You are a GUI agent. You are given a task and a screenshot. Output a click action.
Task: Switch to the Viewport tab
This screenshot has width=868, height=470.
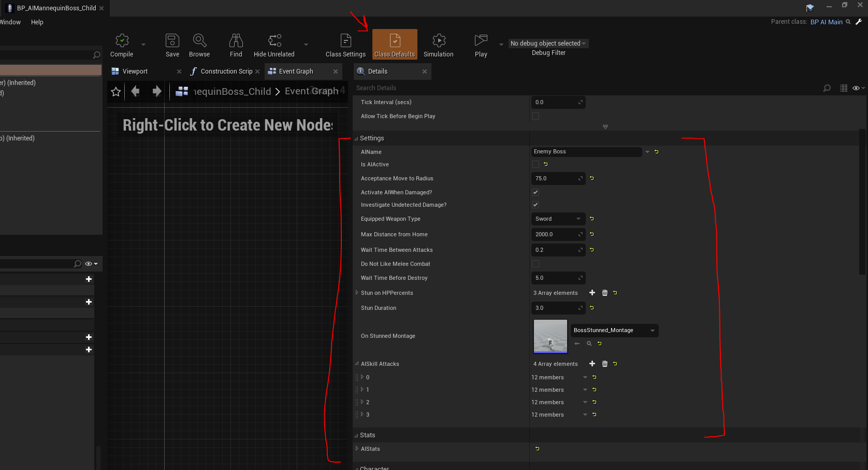click(x=135, y=72)
